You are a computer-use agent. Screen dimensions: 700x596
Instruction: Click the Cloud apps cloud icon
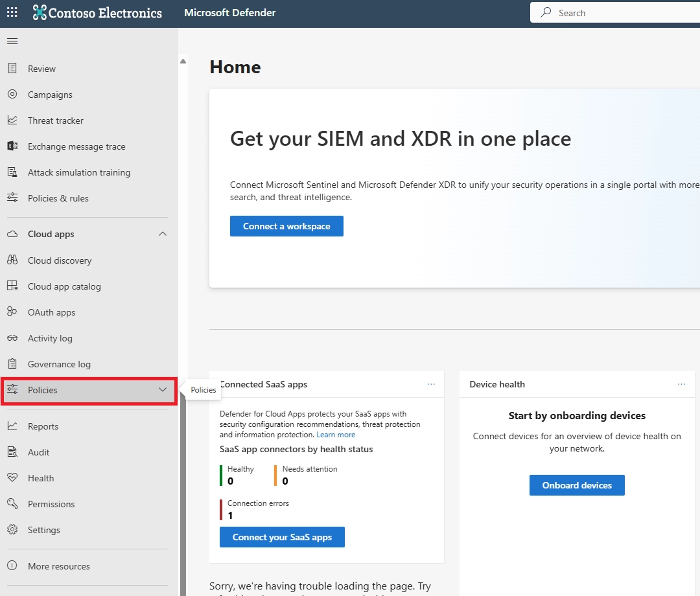pyautogui.click(x=12, y=234)
